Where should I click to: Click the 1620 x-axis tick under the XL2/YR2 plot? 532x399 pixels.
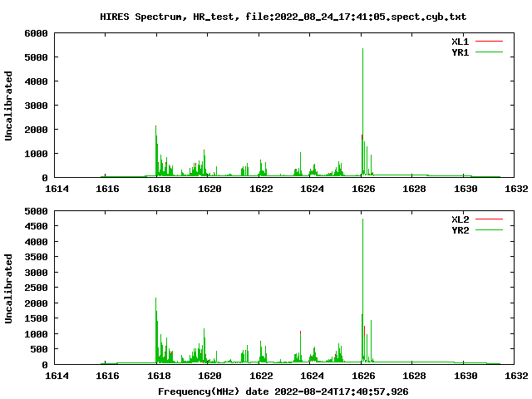click(x=209, y=376)
